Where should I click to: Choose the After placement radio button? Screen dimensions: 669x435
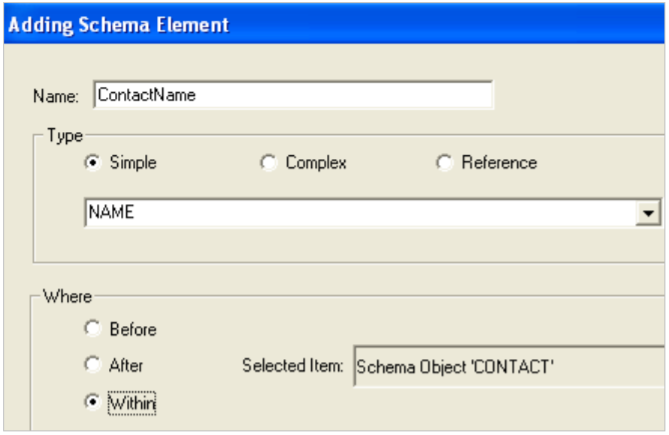(93, 365)
